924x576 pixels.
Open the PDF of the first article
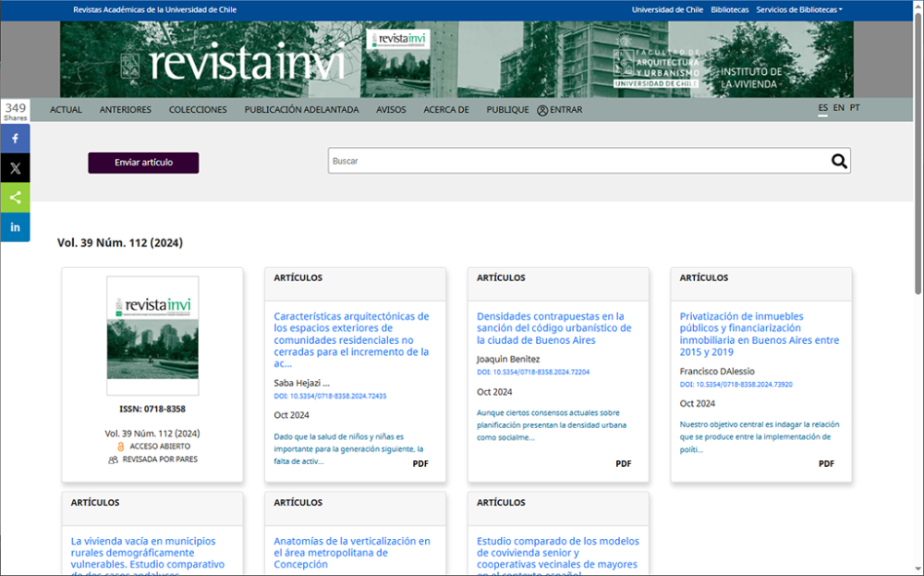pos(420,463)
